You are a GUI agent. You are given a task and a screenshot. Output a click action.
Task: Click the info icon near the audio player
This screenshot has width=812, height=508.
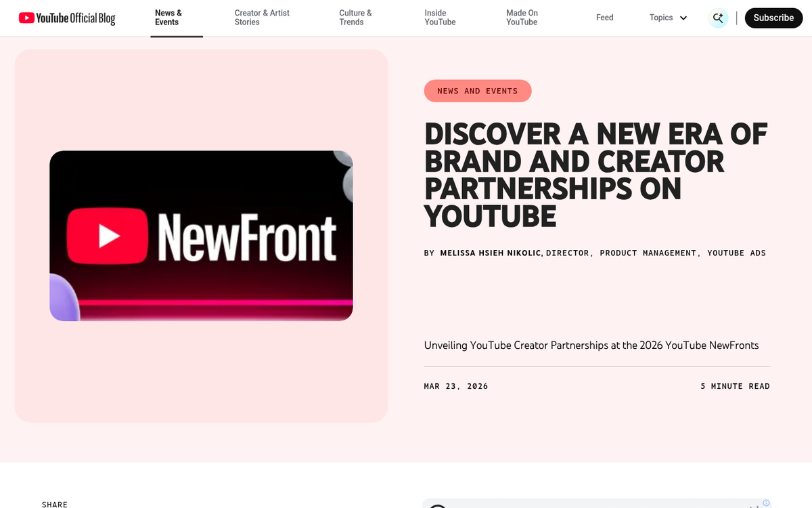[766, 502]
